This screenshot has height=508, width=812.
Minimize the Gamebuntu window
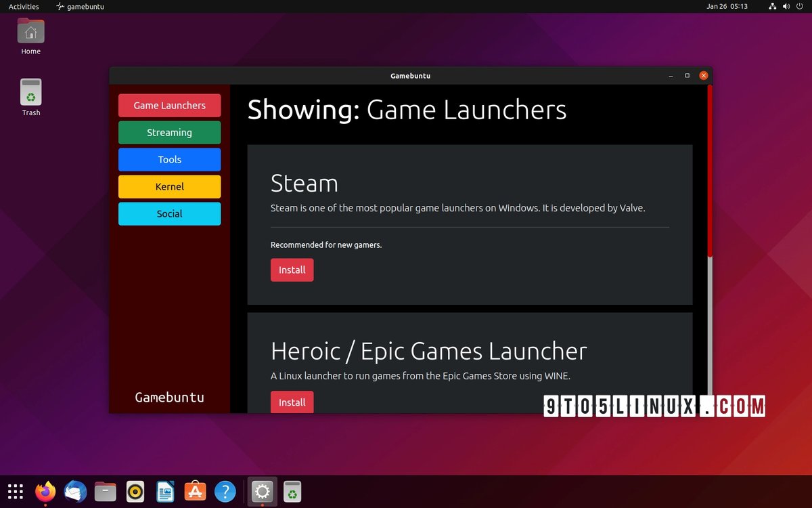pos(670,76)
